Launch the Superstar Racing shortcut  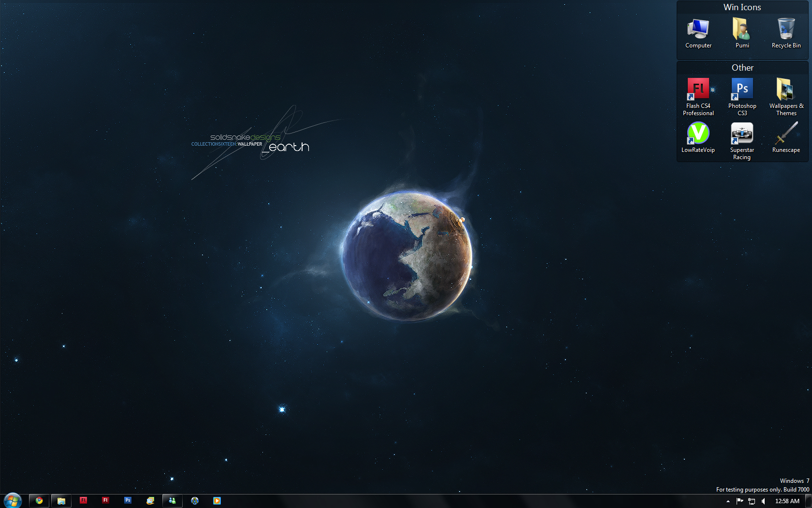pos(742,141)
